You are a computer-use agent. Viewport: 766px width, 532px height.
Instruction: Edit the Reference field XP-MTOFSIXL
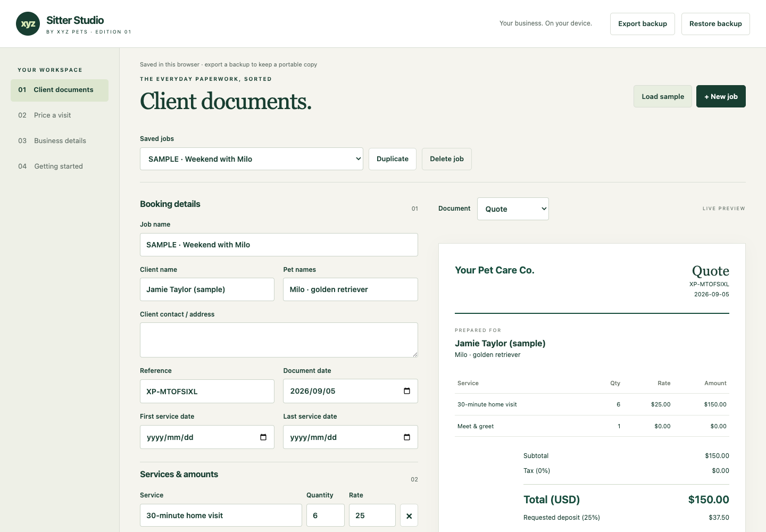(x=207, y=392)
